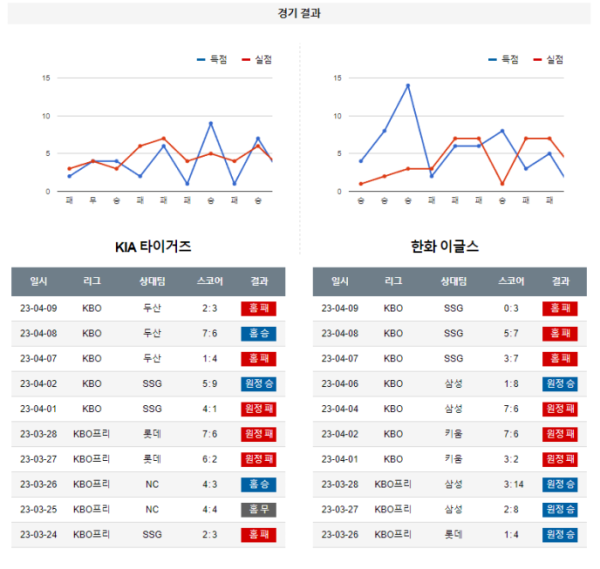Screen dimensions: 600x569
Task: Select the red 실점 legend in 한화 chart
Action: 548,59
